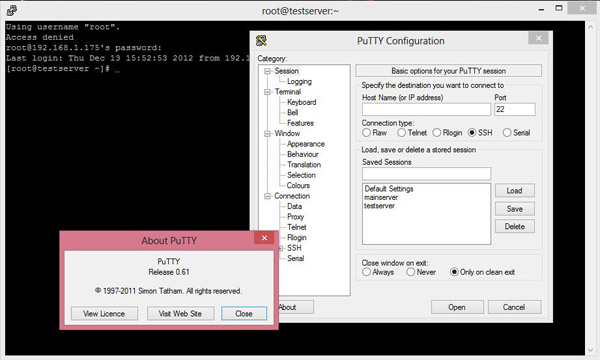
Task: Open the Session category
Action: 287,71
